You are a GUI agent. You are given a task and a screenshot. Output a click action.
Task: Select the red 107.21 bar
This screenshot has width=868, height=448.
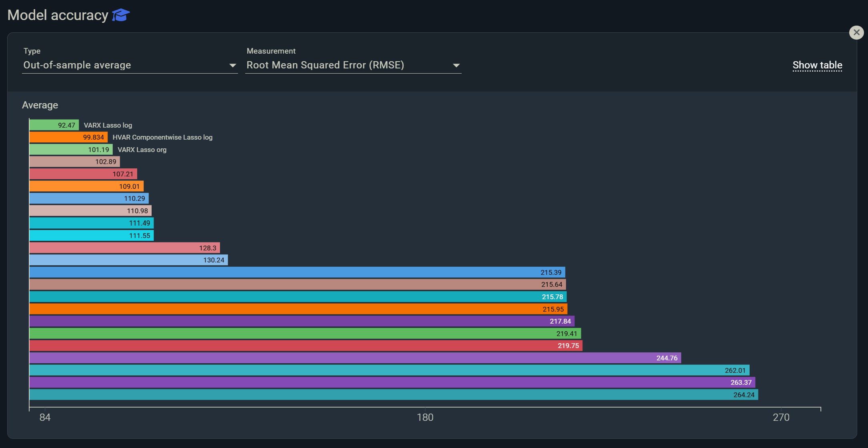pyautogui.click(x=83, y=174)
